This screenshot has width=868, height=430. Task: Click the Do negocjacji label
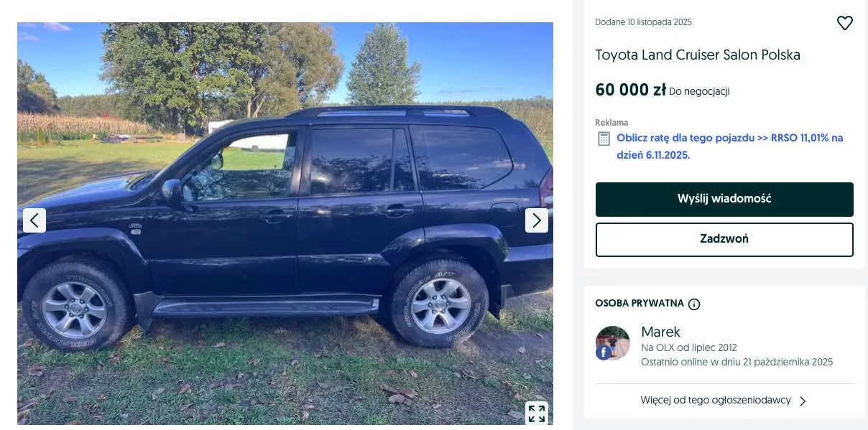pyautogui.click(x=699, y=91)
